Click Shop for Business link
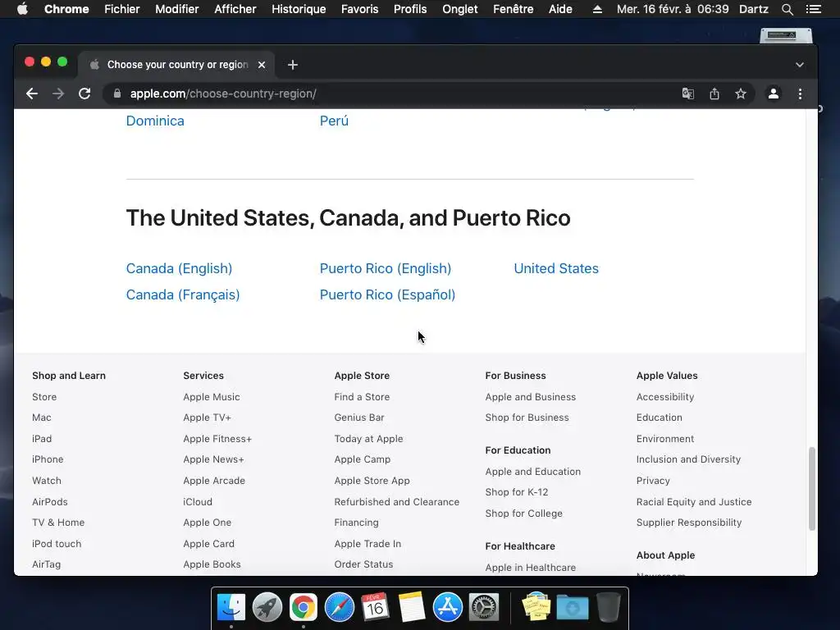The image size is (840, 630). click(527, 418)
